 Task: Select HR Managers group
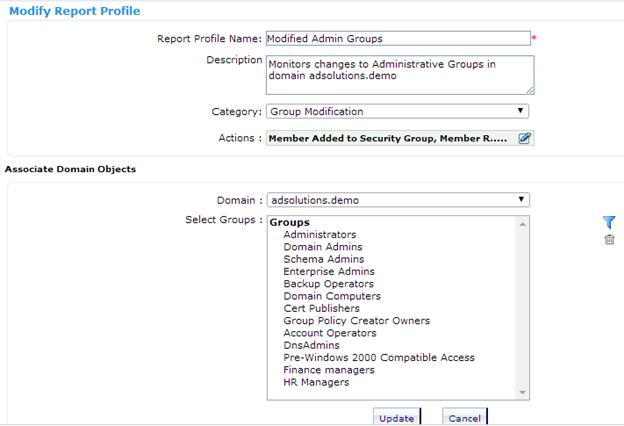coord(316,382)
